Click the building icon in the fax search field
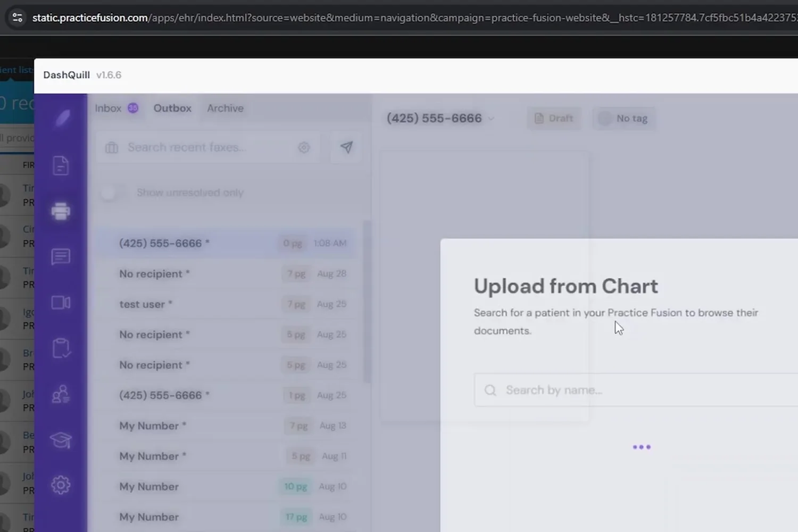Viewport: 798px width, 532px height. point(112,147)
